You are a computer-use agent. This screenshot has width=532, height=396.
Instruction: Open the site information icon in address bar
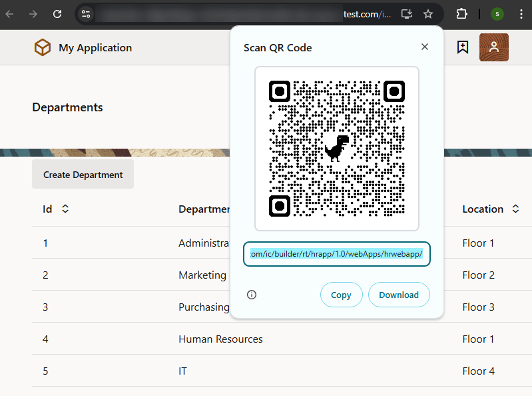pos(86,14)
